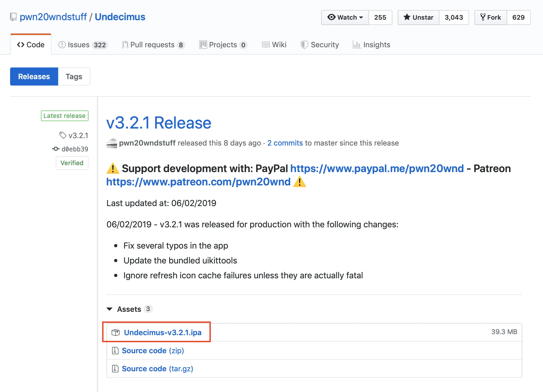Switch to the Tags view
This screenshot has width=543, height=392.
pyautogui.click(x=74, y=76)
